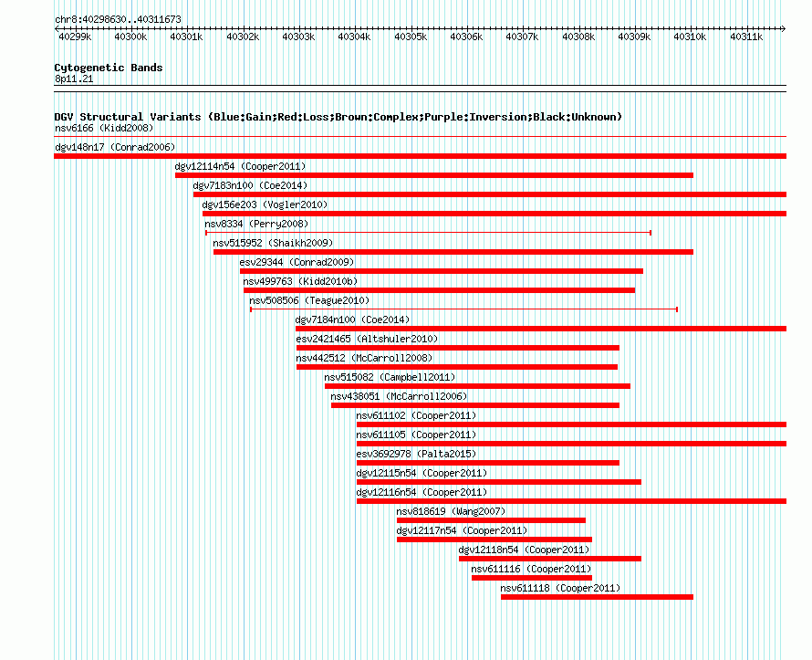Image resolution: width=812 pixels, height=660 pixels.
Task: Click the red bar under dgv12118n54 (Cooper2011)
Action: coord(550,559)
